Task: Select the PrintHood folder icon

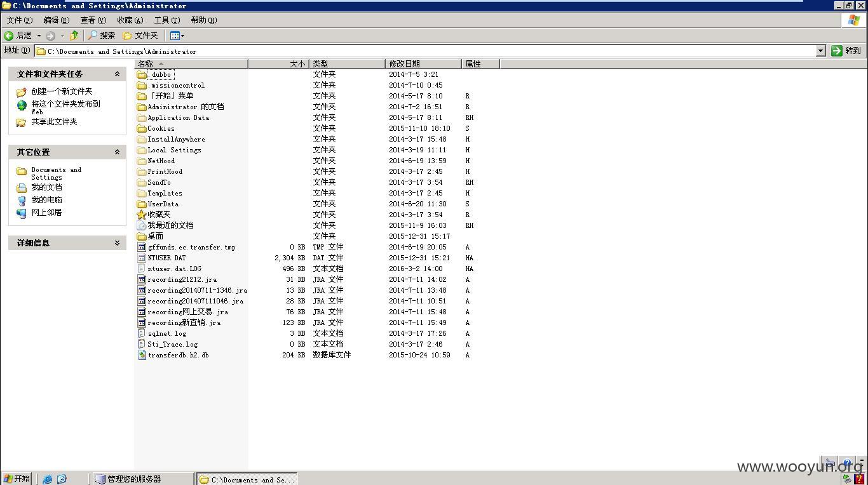Action: [x=142, y=171]
